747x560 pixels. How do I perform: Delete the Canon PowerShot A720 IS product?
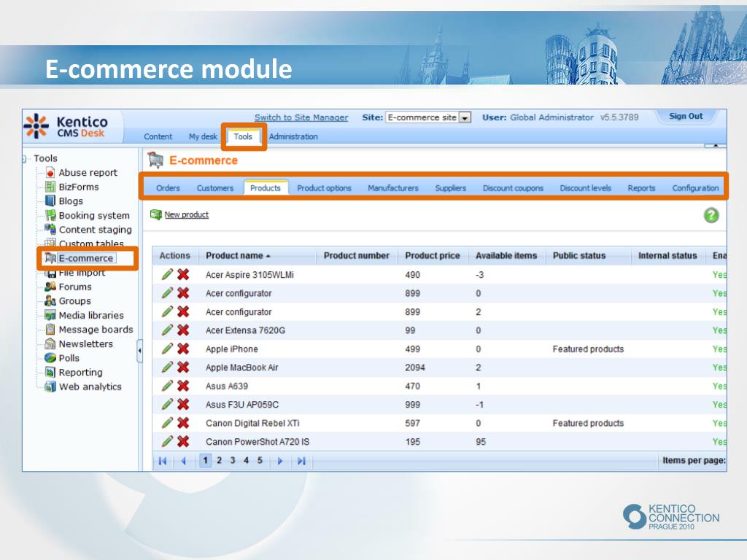tap(183, 441)
